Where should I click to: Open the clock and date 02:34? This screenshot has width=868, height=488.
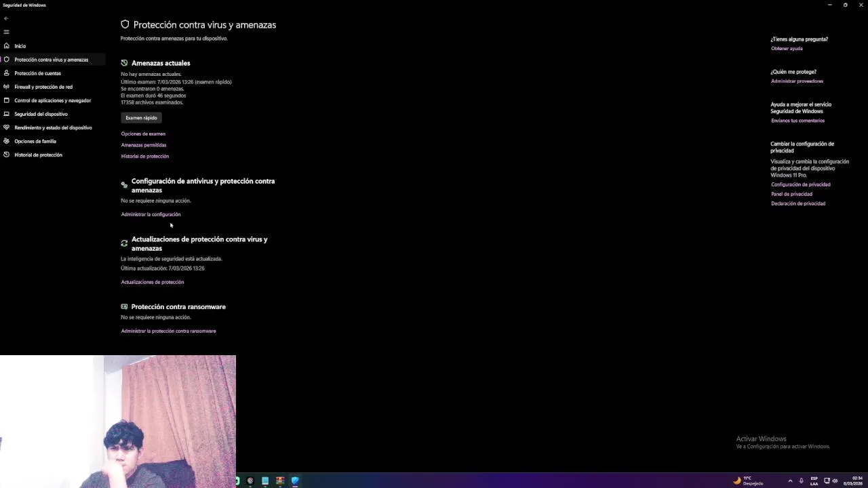853,481
